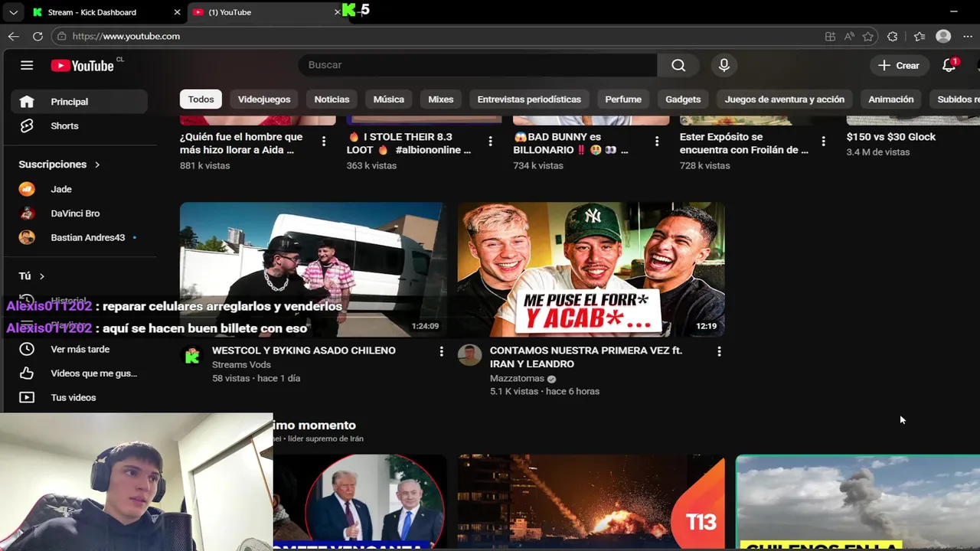This screenshot has height=551, width=980.
Task: Click the split screen icon in address bar
Action: click(x=830, y=36)
